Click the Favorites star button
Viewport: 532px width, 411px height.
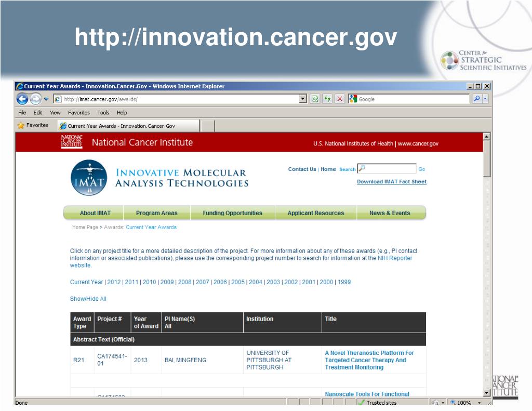click(33, 125)
